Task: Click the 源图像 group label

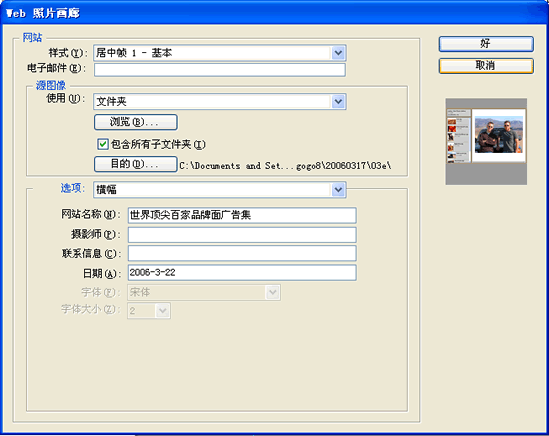Action: click(x=51, y=85)
